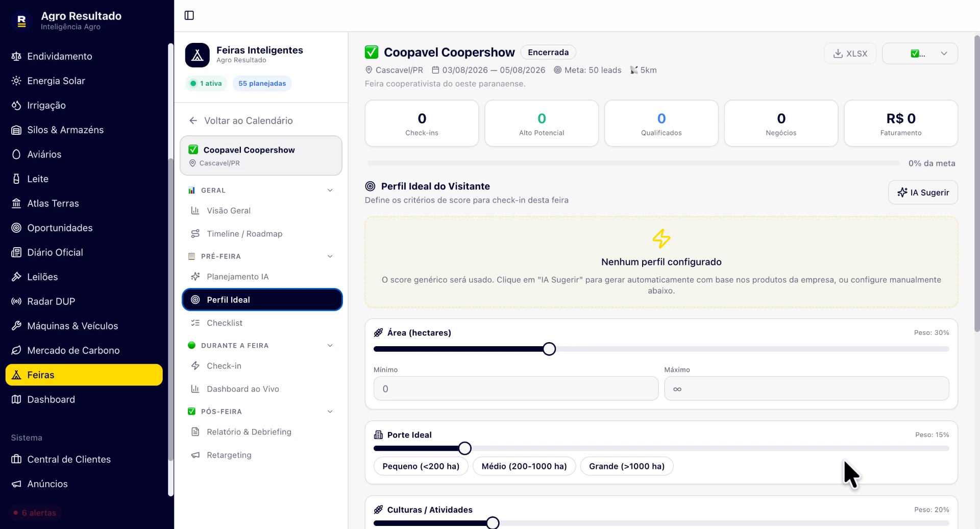Select the Silos & Armazéns icon
980x529 pixels.
tap(16, 130)
